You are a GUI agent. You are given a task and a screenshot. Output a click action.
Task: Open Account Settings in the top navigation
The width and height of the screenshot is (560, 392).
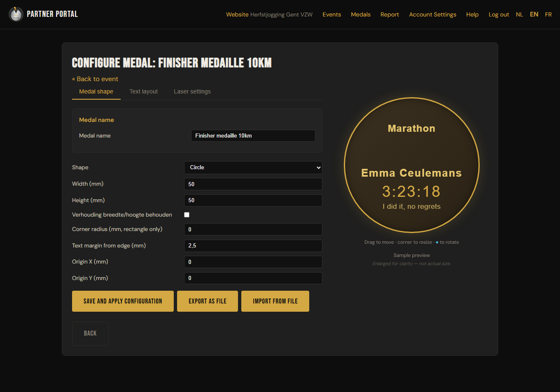pos(433,14)
